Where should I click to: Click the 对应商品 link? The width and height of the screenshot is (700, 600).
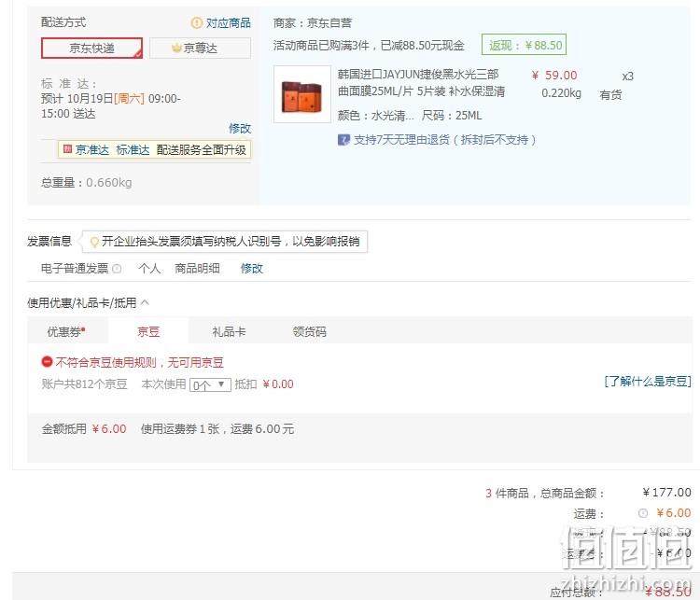(228, 22)
